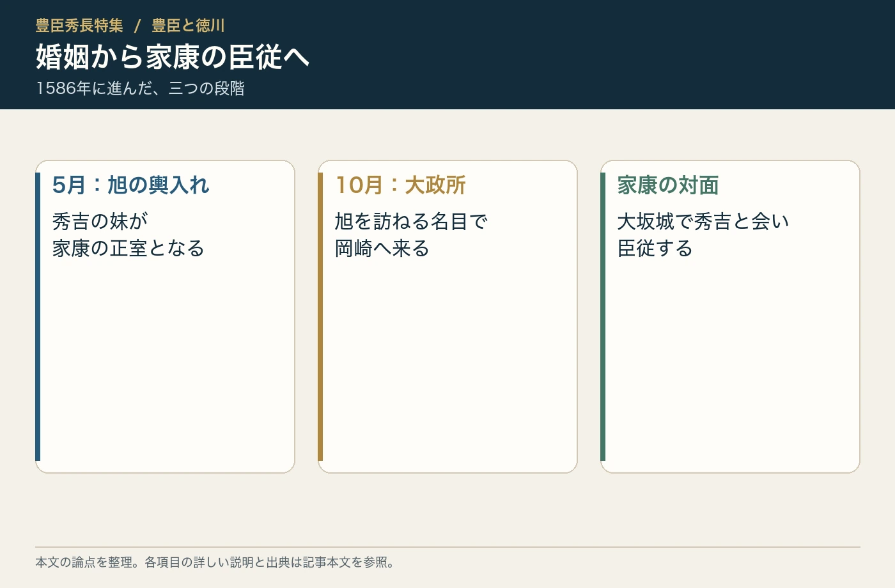Screen dimensions: 895x588
Task: Click the card title 5月：旭の輿入れ
Action: click(x=131, y=185)
